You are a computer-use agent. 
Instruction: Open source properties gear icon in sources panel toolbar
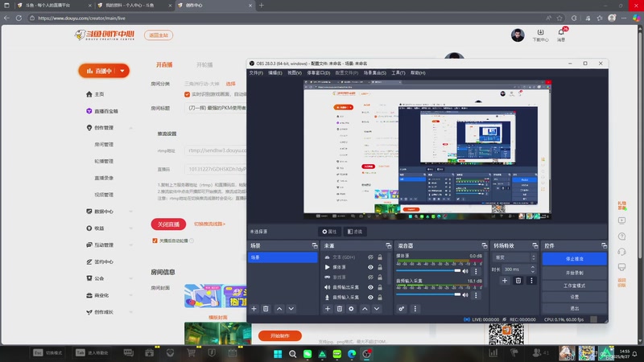[x=351, y=309]
